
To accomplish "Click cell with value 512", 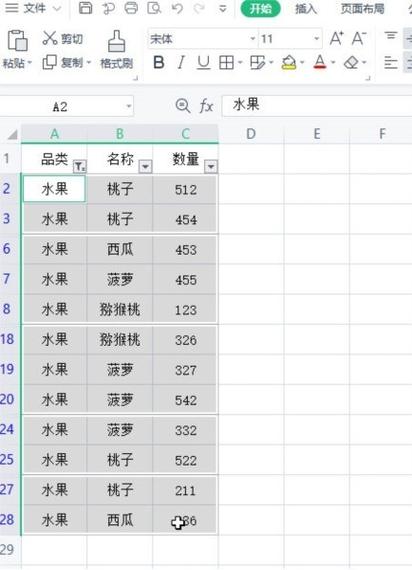I will pos(186,189).
